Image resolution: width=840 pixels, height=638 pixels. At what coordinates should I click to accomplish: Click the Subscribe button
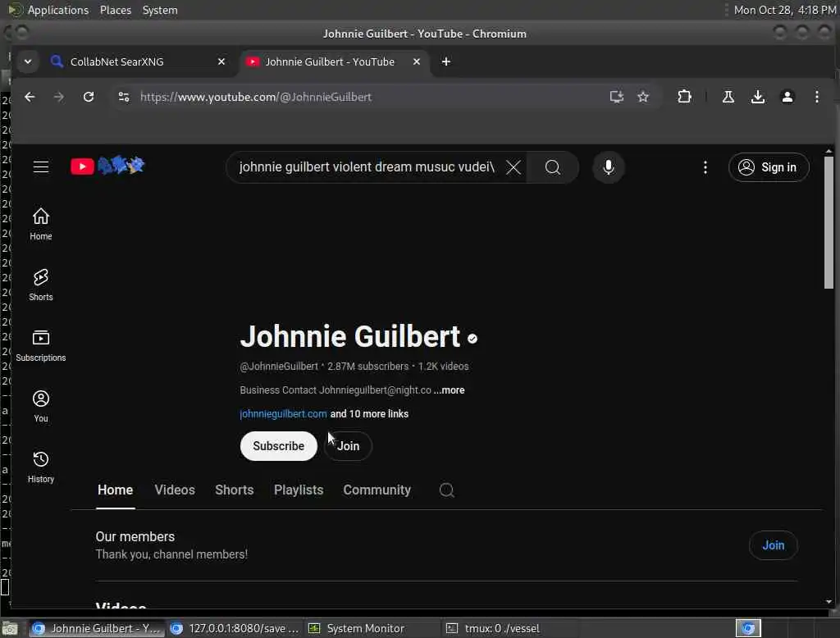pos(279,445)
